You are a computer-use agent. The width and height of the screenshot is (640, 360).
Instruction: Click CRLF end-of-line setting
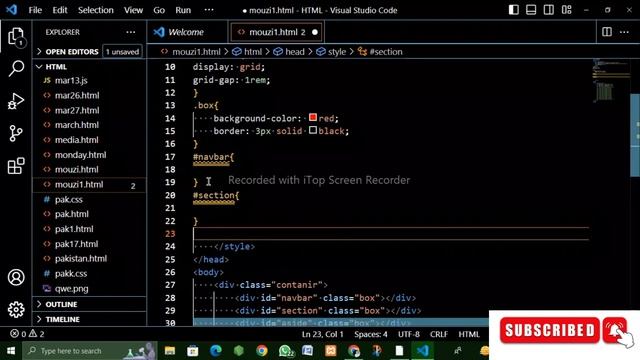point(439,334)
